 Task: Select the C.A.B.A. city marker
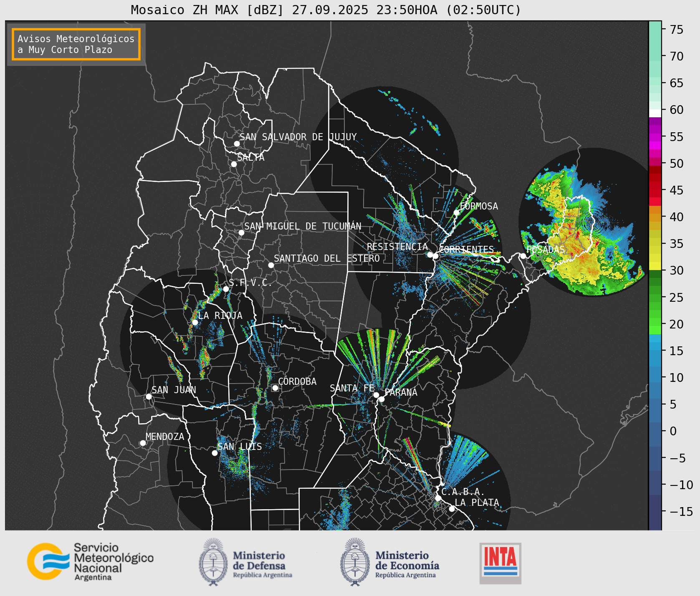pos(438,498)
